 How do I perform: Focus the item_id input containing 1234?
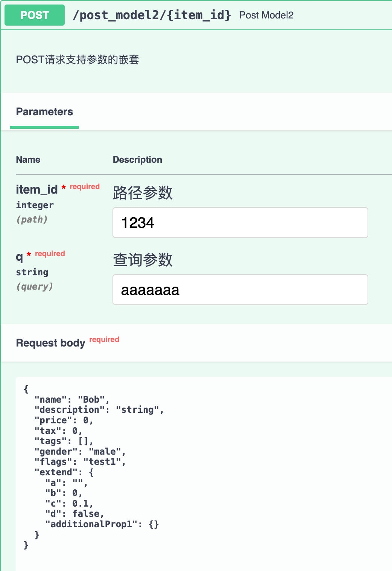pos(240,223)
